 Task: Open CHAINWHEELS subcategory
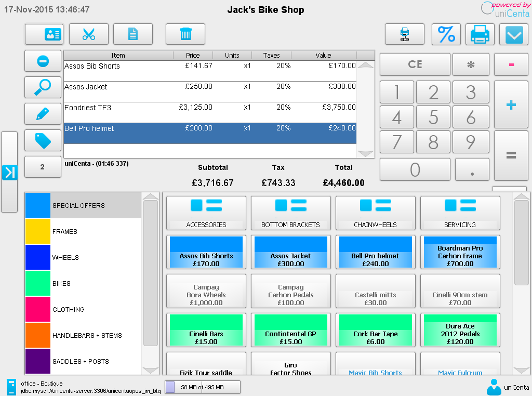[375, 213]
